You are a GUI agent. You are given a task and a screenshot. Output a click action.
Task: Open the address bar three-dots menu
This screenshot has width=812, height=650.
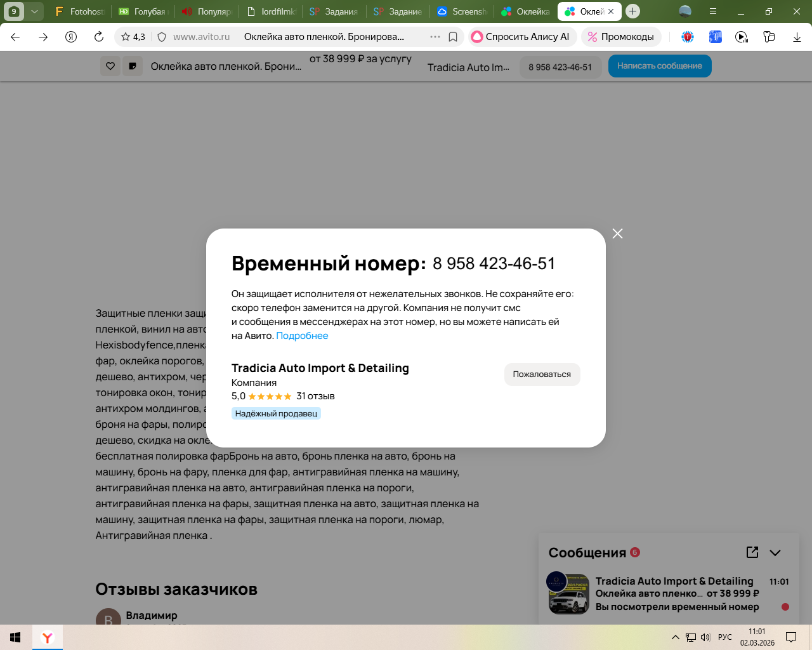click(x=435, y=37)
